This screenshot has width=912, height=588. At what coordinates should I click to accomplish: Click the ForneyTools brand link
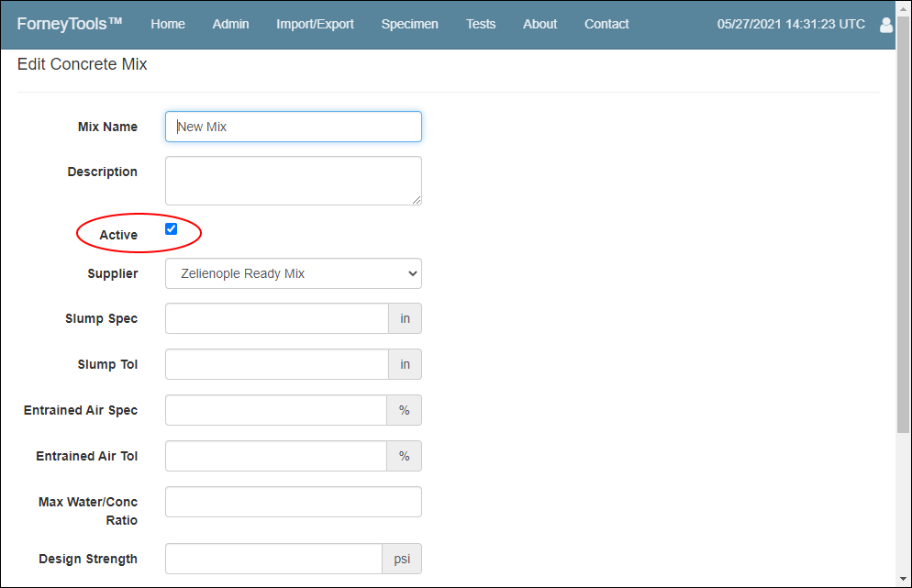pyautogui.click(x=69, y=24)
